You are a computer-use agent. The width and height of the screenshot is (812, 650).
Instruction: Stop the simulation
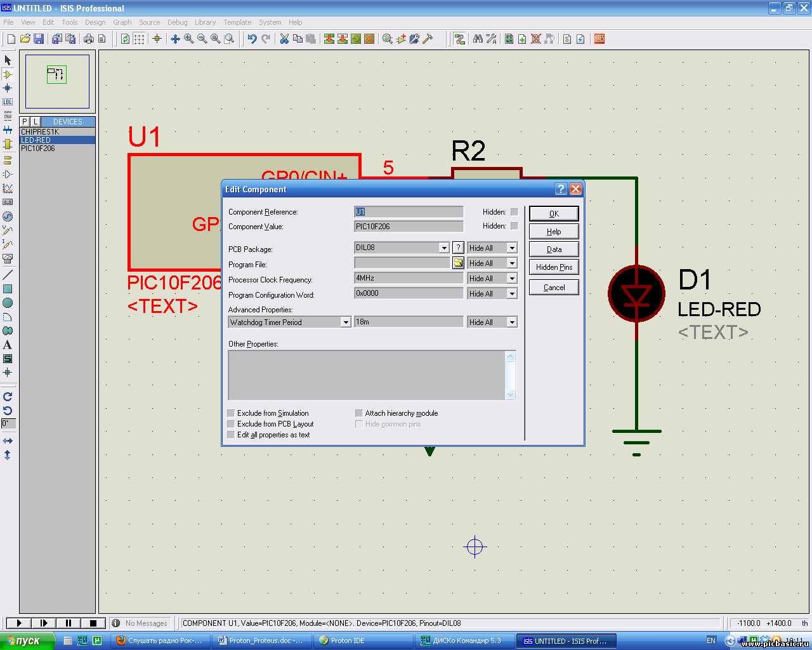93,623
